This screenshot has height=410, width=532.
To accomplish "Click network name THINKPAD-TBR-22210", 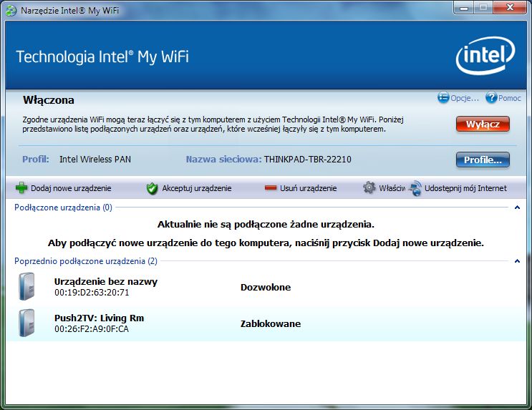I will click(x=308, y=160).
